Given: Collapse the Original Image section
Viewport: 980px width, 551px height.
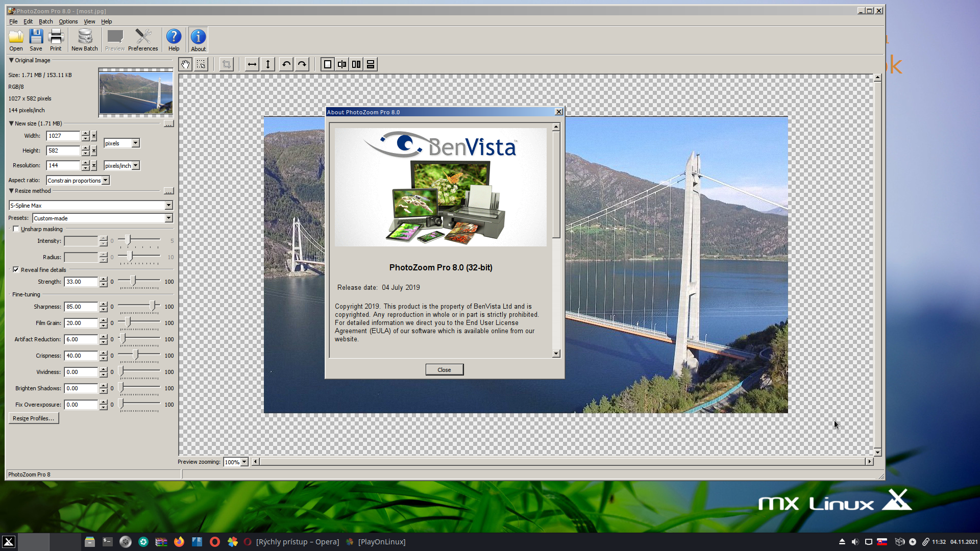Looking at the screenshot, I should (11, 60).
